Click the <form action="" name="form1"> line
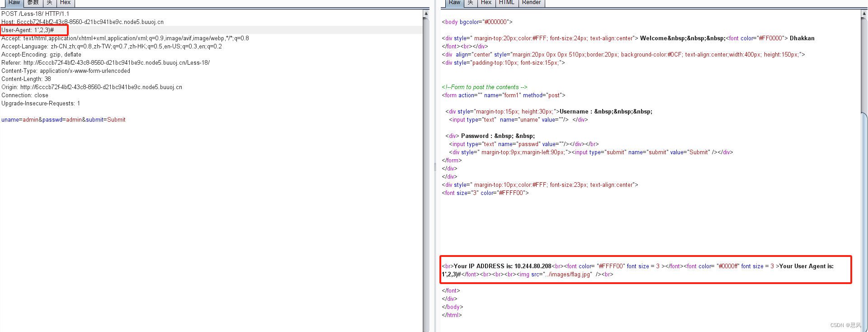This screenshot has height=332, width=868. [503, 95]
